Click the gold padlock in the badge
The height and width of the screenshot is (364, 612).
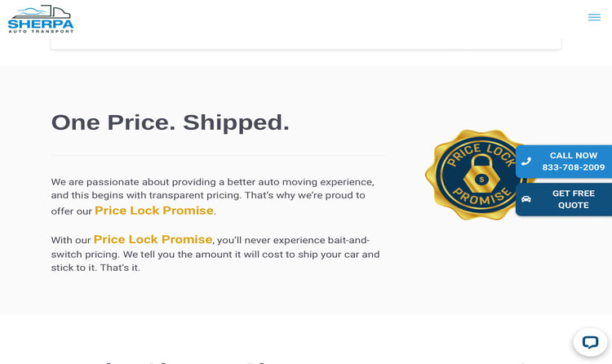(x=481, y=174)
